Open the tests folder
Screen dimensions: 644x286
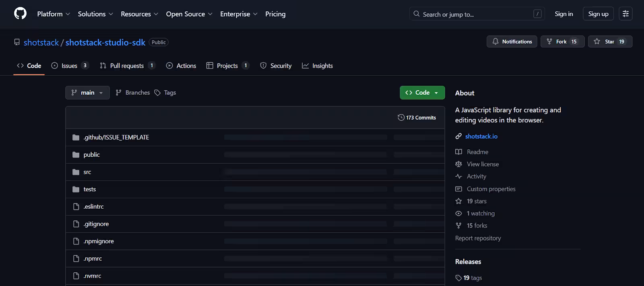tap(90, 189)
